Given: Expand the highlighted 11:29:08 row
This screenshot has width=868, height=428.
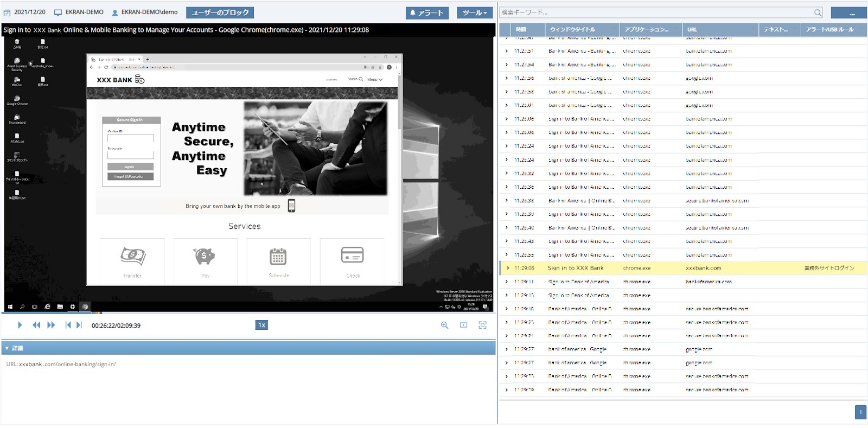Looking at the screenshot, I should 508,268.
